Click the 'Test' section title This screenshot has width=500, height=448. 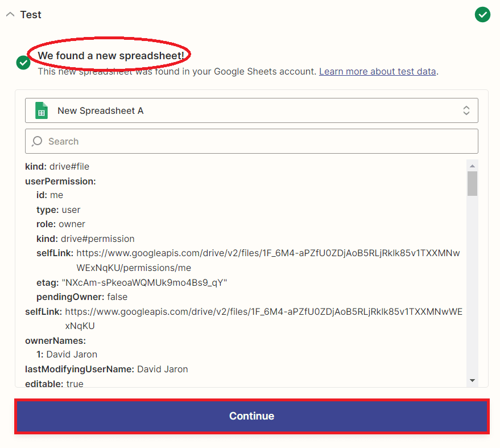click(31, 15)
